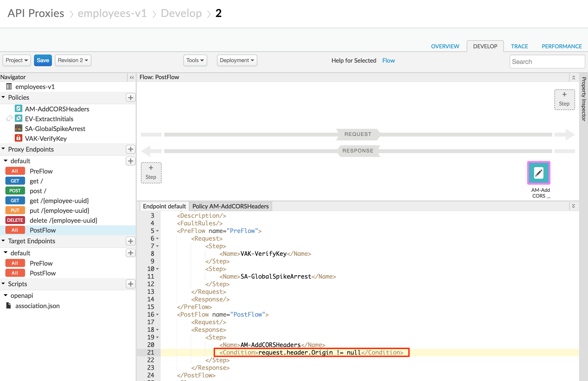Add a flow to the target default endpoint

130,253
